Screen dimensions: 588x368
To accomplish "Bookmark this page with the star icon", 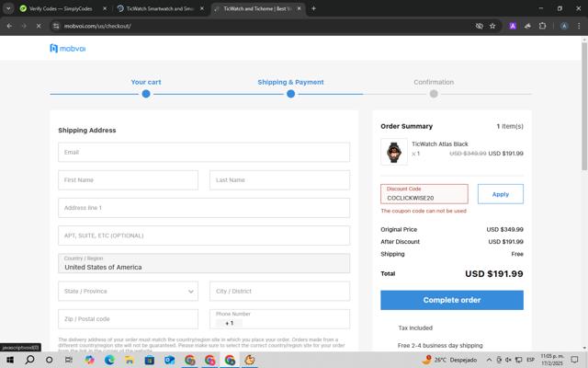I will coord(492,26).
